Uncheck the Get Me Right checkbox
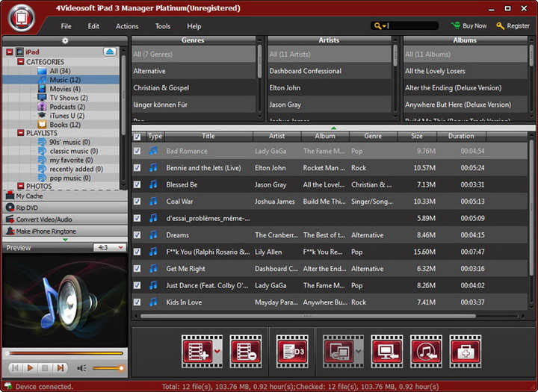Viewport: 538px width, 392px height. (137, 269)
